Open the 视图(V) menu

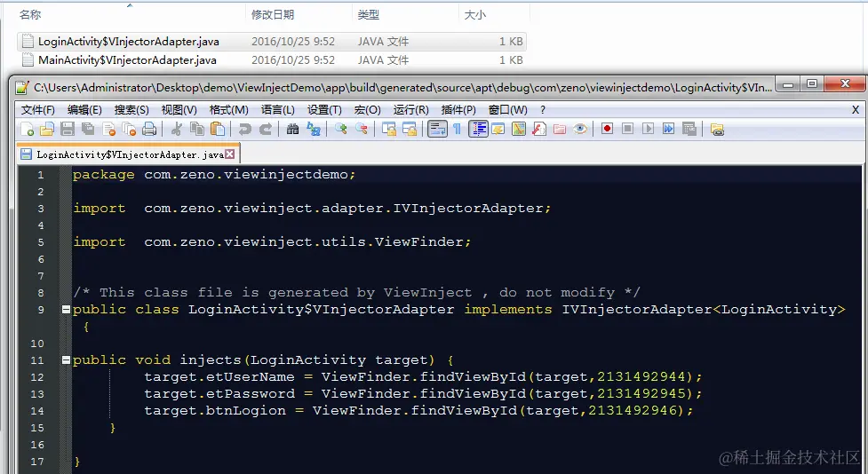(179, 110)
